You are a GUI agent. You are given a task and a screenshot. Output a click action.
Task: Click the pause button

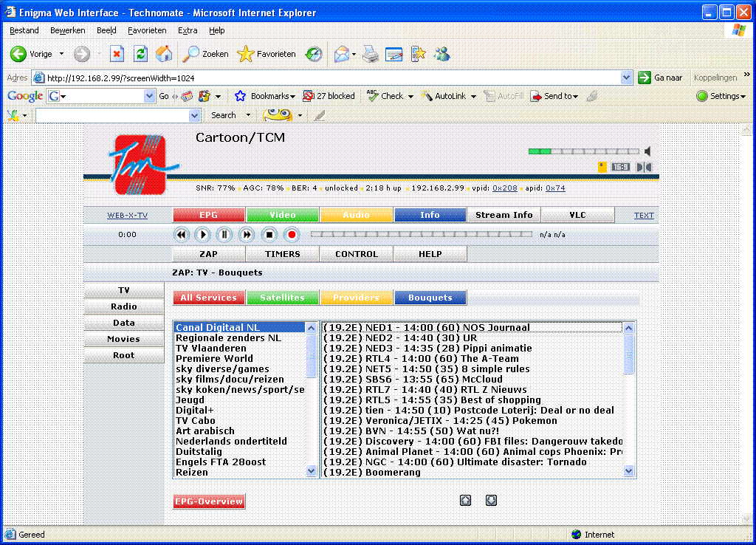pyautogui.click(x=224, y=235)
